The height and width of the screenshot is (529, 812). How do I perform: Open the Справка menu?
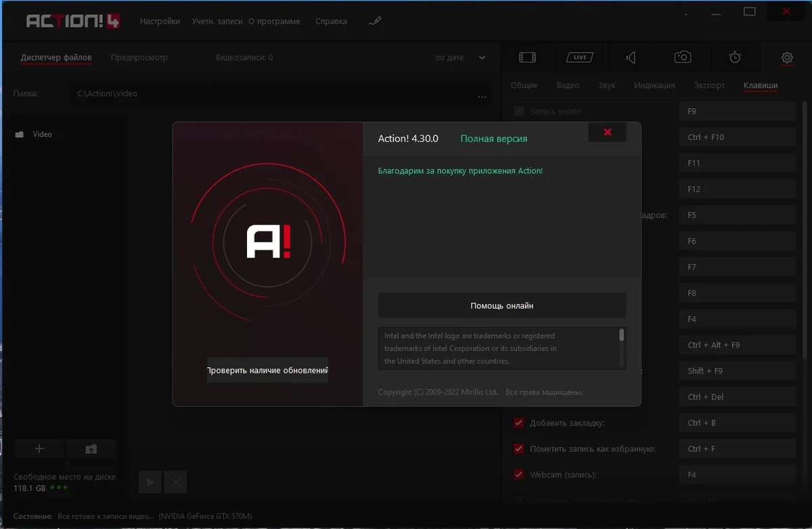click(331, 21)
